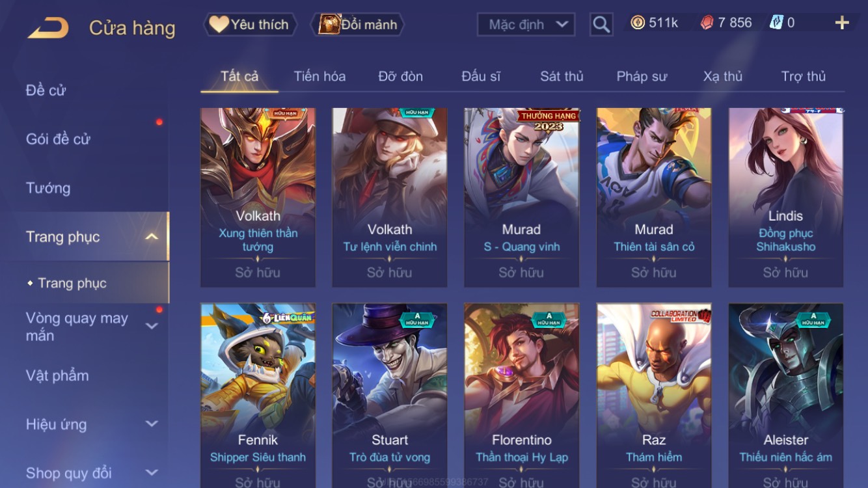Expand the Hiệu ứng sidebar section

[152, 424]
